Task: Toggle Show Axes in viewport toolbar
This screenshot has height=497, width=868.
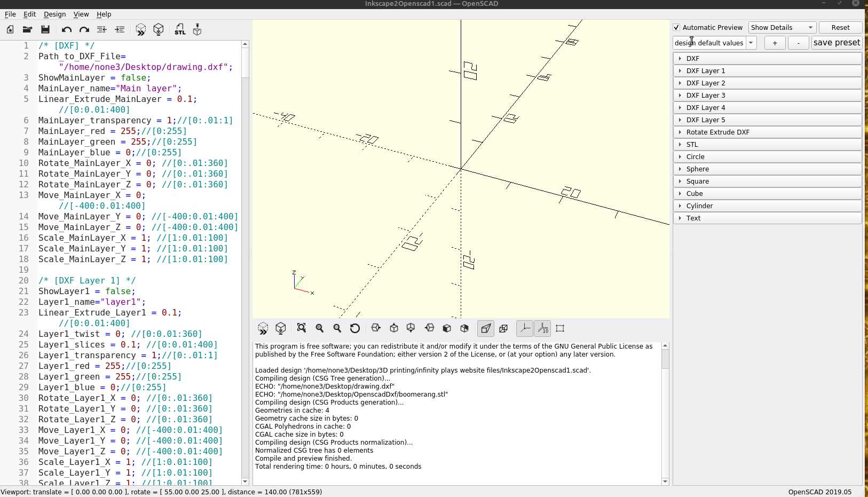Action: pos(525,328)
